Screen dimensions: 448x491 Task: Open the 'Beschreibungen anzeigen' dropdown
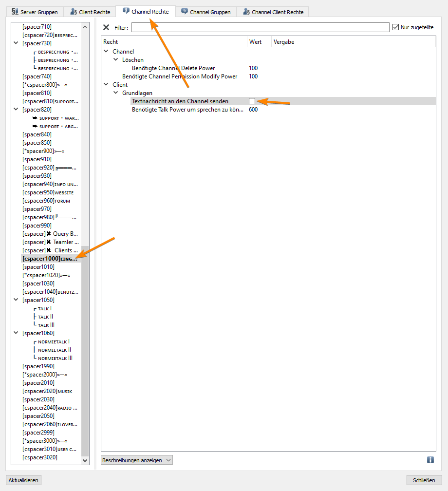(137, 460)
